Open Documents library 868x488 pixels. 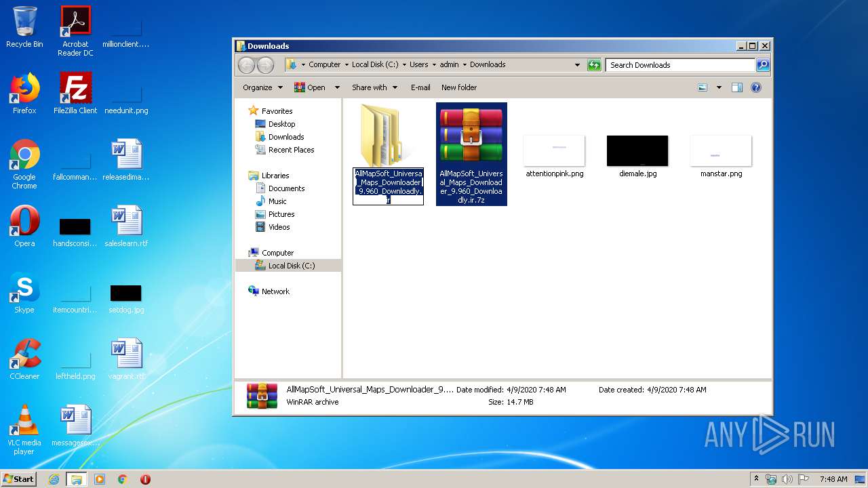[280, 188]
